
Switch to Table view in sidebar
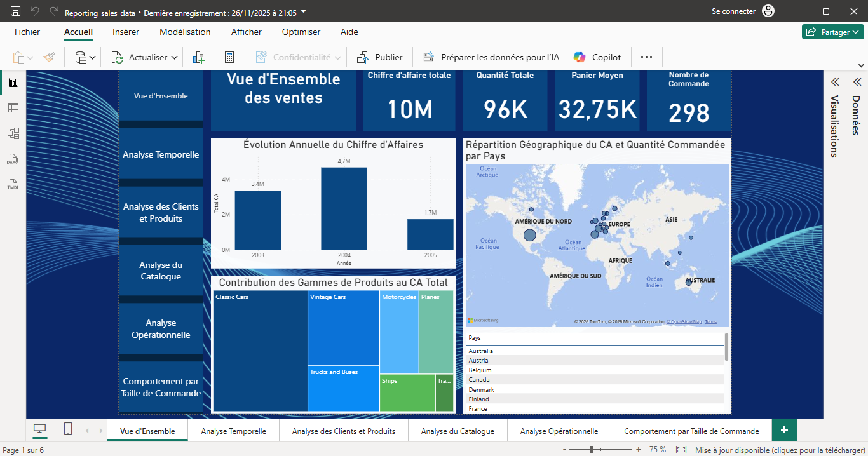13,108
